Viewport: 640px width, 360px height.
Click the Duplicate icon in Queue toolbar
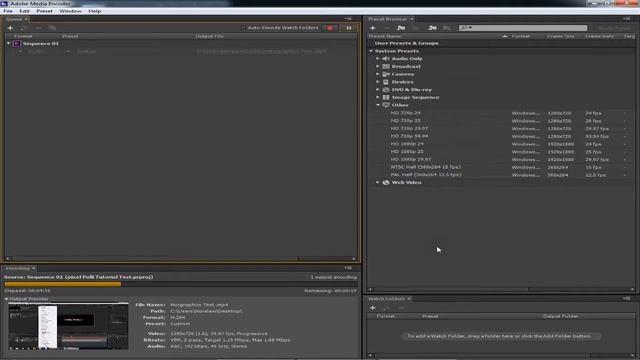52,28
